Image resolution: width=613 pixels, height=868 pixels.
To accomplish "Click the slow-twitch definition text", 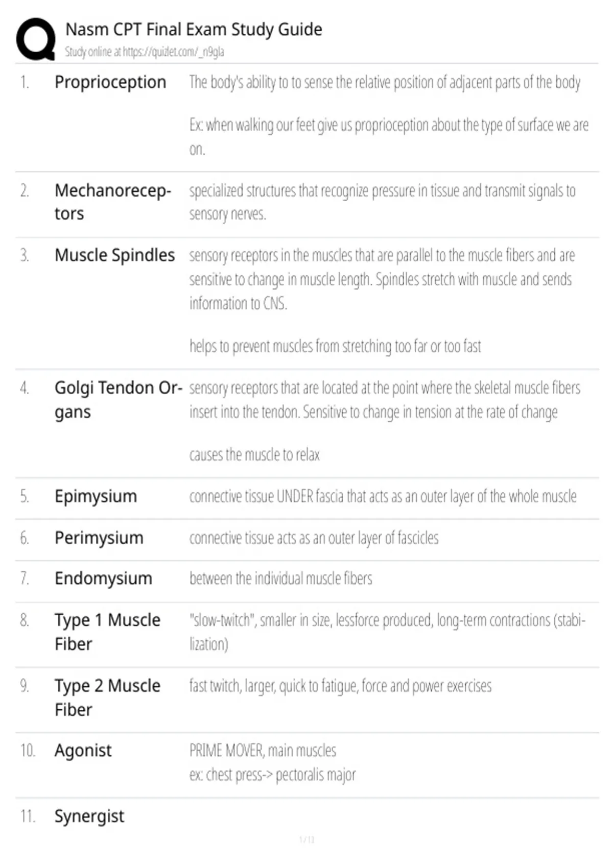I will pos(387,632).
